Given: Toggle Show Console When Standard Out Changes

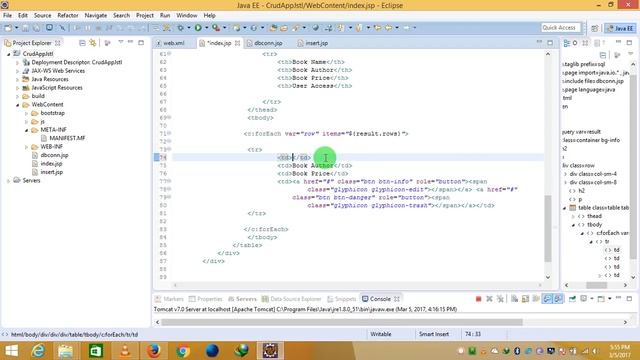Looking at the screenshot, I should 547,299.
